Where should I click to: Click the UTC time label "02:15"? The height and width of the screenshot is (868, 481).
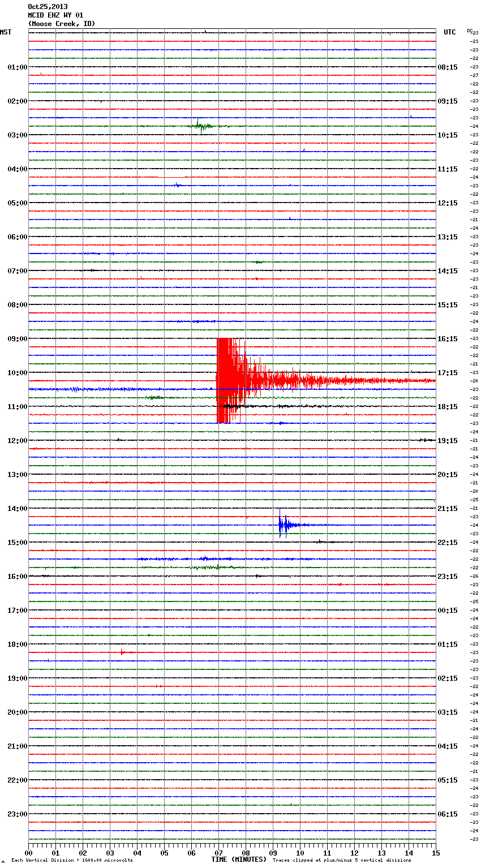coord(448,678)
